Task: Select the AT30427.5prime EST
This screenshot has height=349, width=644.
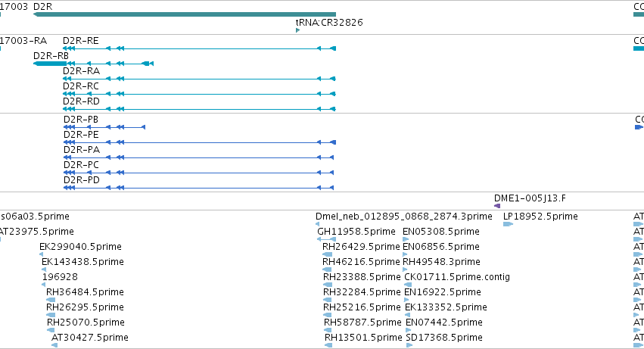Action: click(54, 345)
